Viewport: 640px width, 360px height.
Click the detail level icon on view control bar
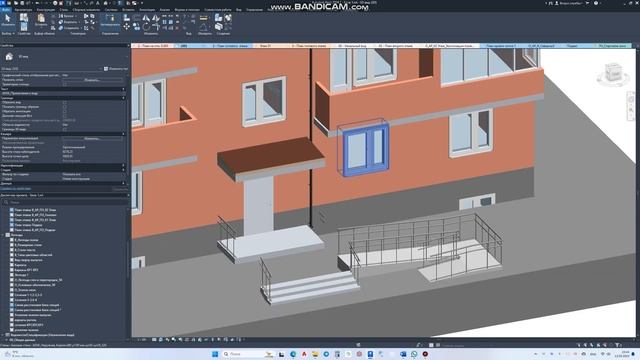coord(154,340)
